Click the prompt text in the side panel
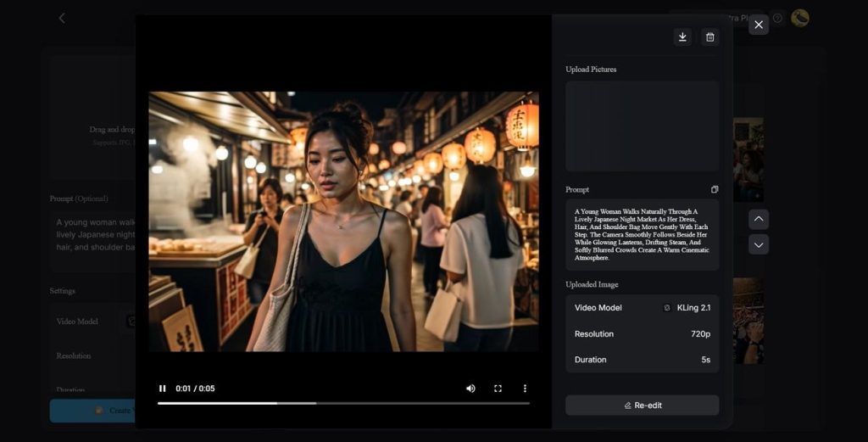The image size is (868, 442). coord(643,235)
